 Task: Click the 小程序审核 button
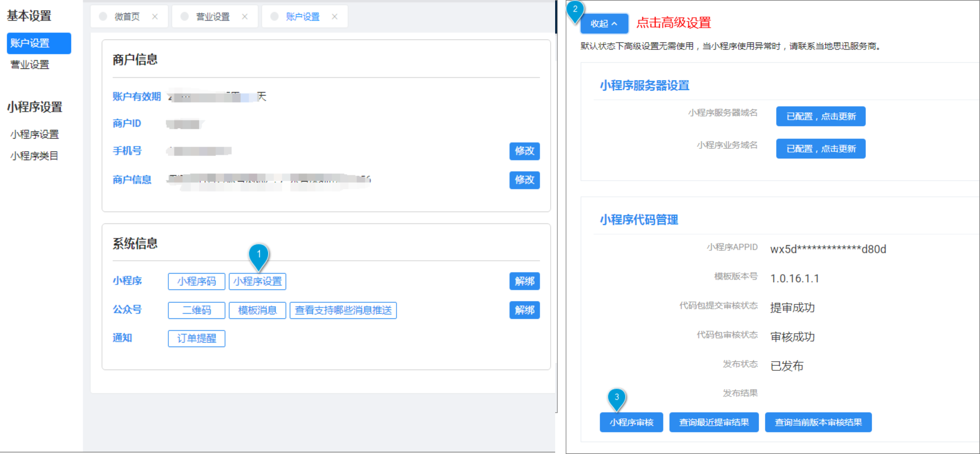point(631,422)
